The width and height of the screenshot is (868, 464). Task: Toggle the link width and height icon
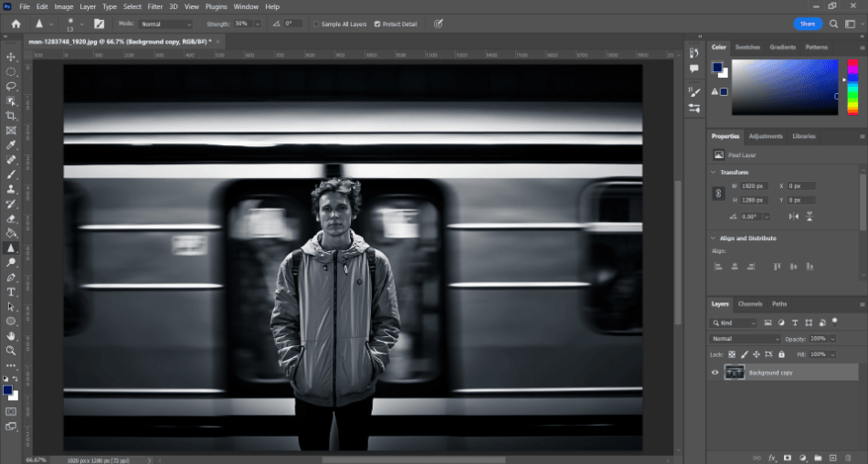pos(718,194)
